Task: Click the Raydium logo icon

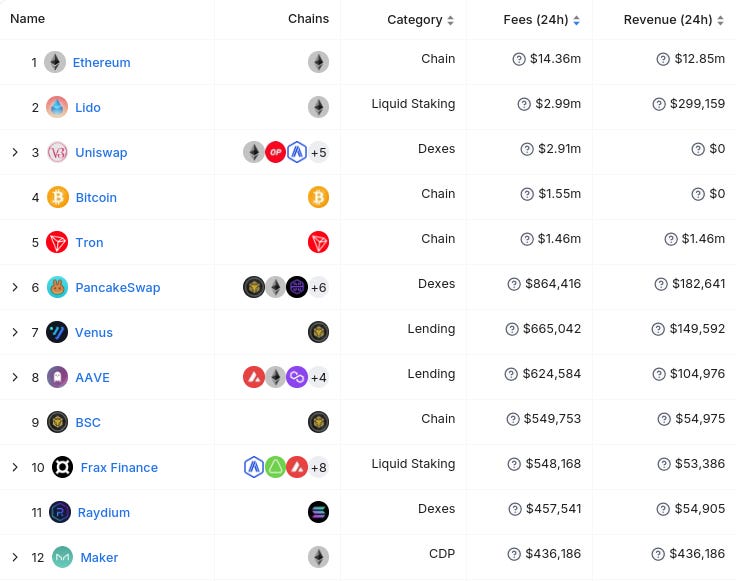Action: tap(60, 512)
